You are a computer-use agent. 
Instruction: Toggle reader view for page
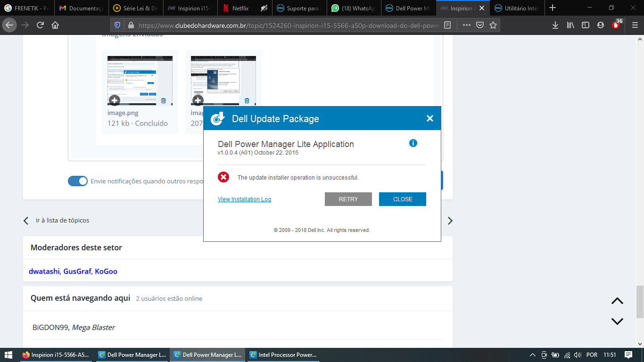pos(447,25)
